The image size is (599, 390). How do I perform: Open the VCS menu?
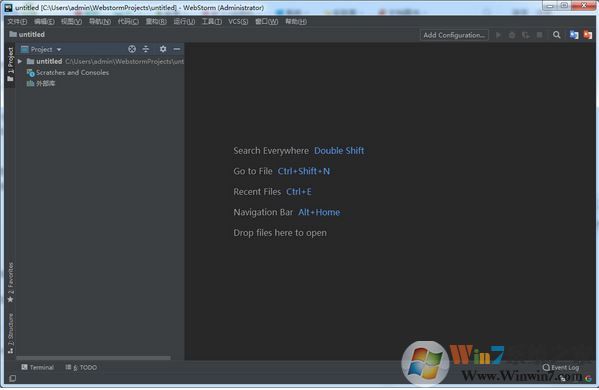coord(238,21)
